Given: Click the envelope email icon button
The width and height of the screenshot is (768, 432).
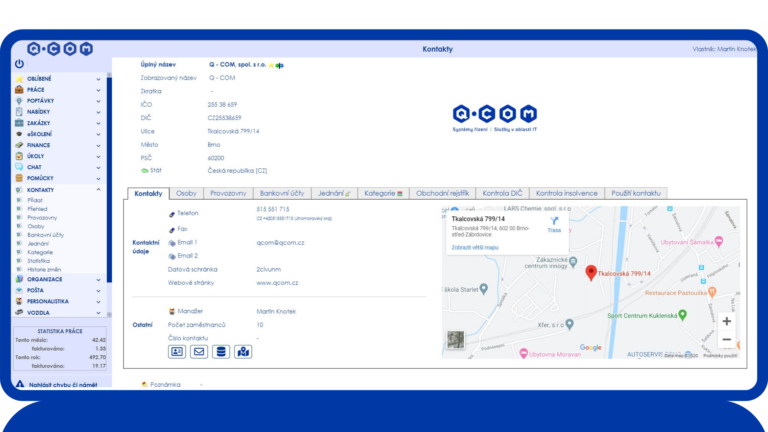Looking at the screenshot, I should (x=199, y=352).
